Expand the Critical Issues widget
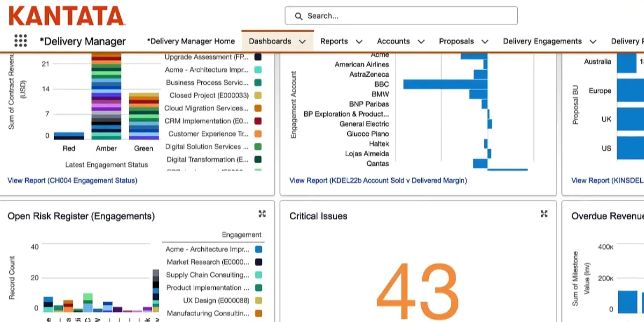The image size is (644, 322). (x=544, y=214)
